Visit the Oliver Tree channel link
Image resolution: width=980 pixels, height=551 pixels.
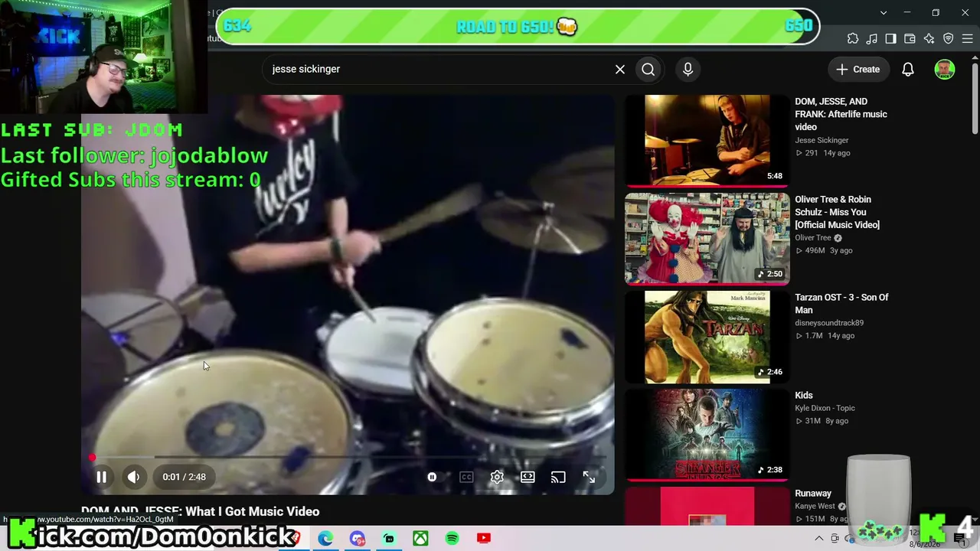(813, 238)
